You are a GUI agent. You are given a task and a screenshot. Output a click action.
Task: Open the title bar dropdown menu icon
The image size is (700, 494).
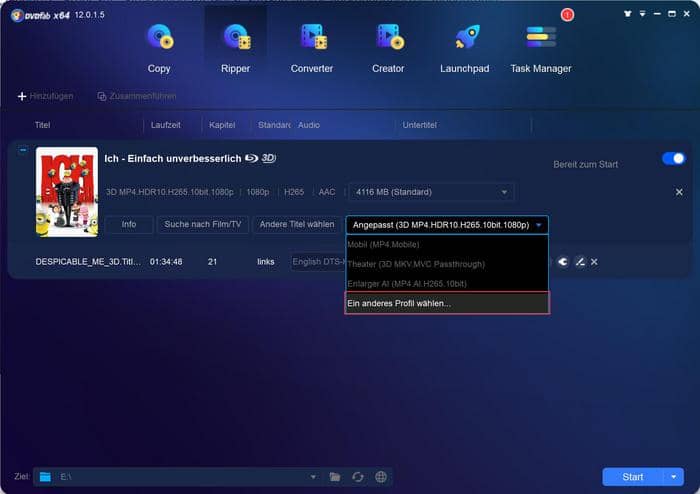coord(642,14)
